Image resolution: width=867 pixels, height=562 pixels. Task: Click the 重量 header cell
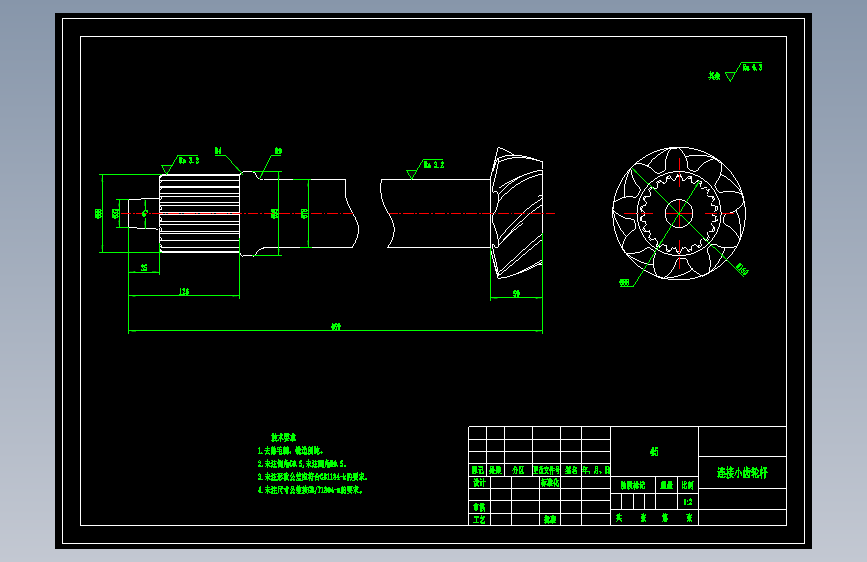coord(666,485)
